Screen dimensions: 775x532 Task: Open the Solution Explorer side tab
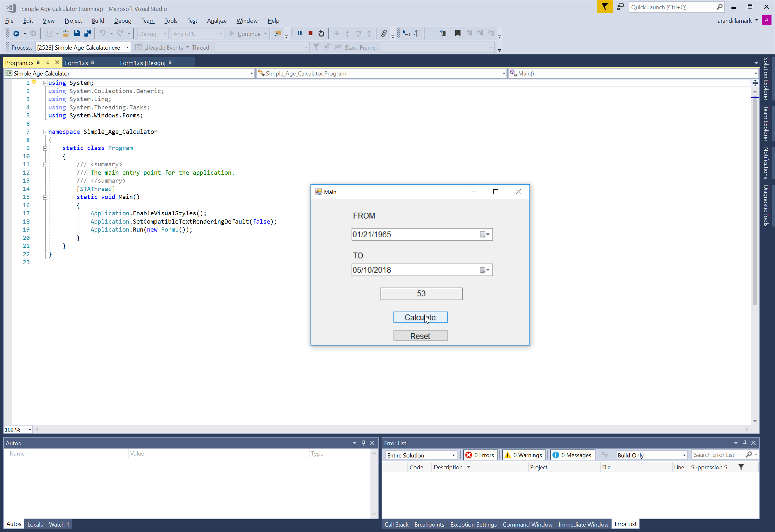766,79
